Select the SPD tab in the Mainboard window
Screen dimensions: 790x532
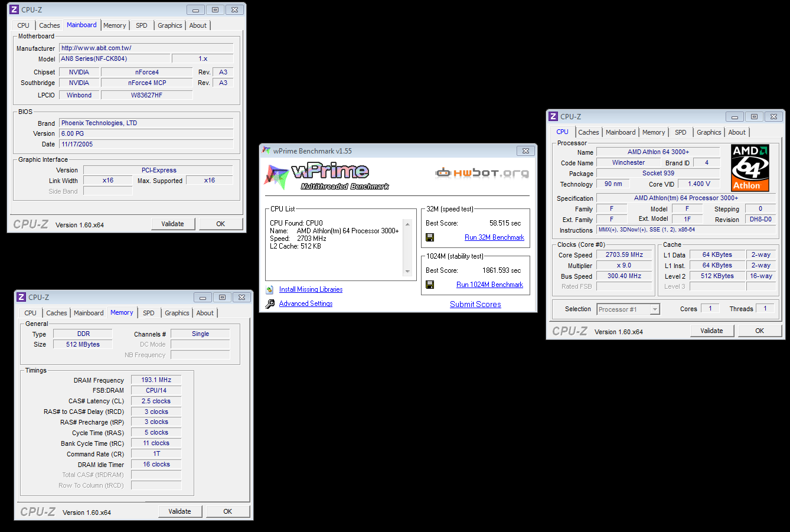coord(142,25)
